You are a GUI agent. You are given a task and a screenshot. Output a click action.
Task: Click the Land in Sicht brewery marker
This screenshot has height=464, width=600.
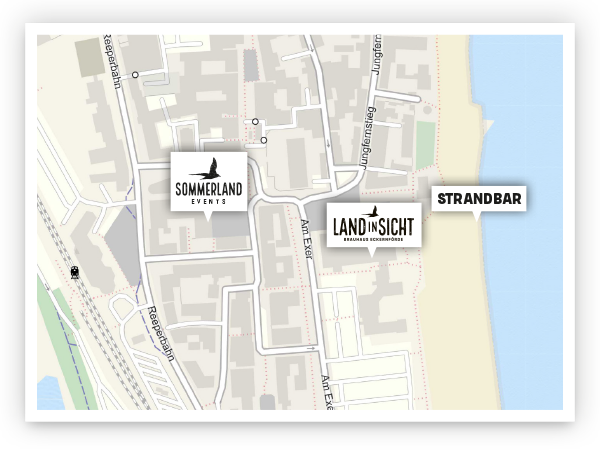pos(372,224)
